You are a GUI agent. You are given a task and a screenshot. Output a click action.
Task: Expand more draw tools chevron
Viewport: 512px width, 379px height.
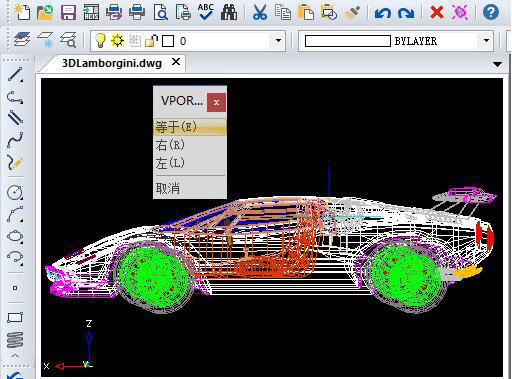[x=15, y=356]
